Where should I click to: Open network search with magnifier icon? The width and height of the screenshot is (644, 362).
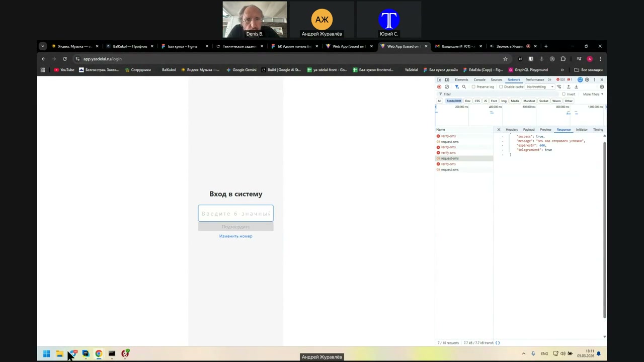[x=464, y=87]
